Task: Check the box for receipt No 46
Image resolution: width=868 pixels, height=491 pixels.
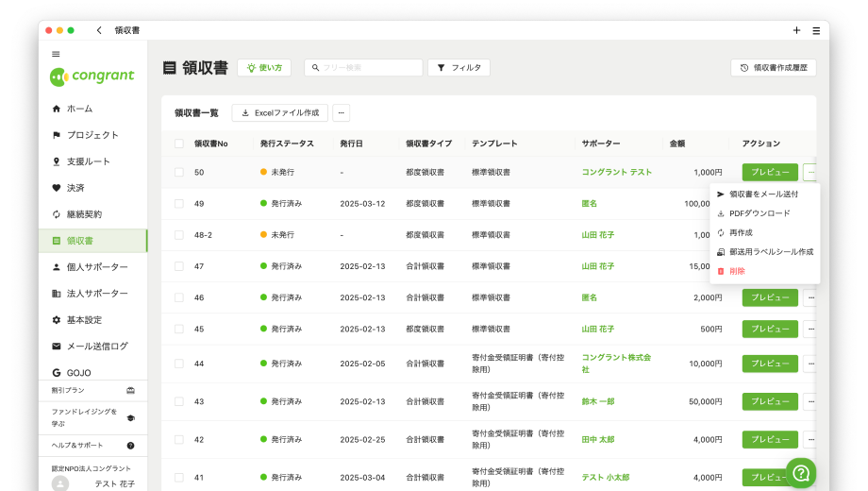Action: point(179,297)
